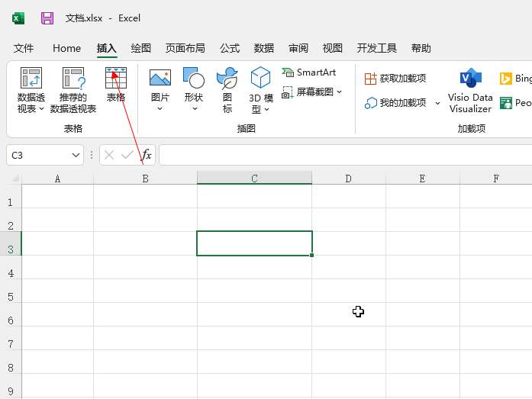532x399 pixels.
Task: Cancel formula entry with the X icon
Action: tap(109, 156)
